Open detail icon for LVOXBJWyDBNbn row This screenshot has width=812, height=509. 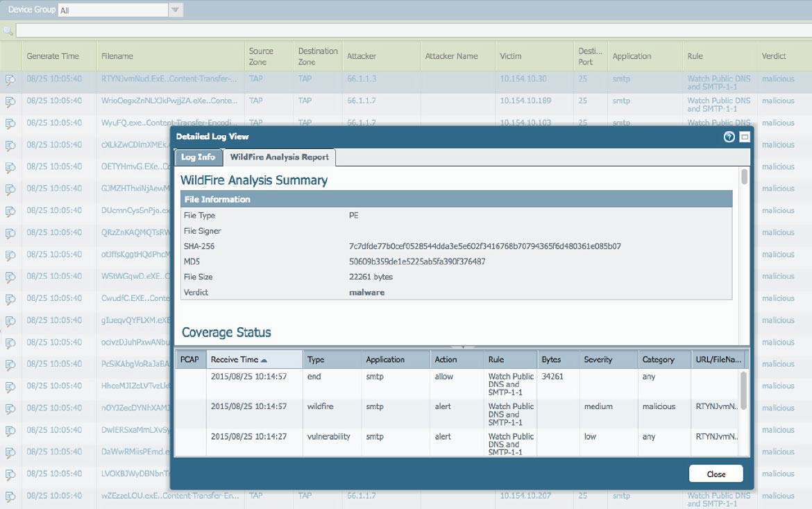point(10,474)
